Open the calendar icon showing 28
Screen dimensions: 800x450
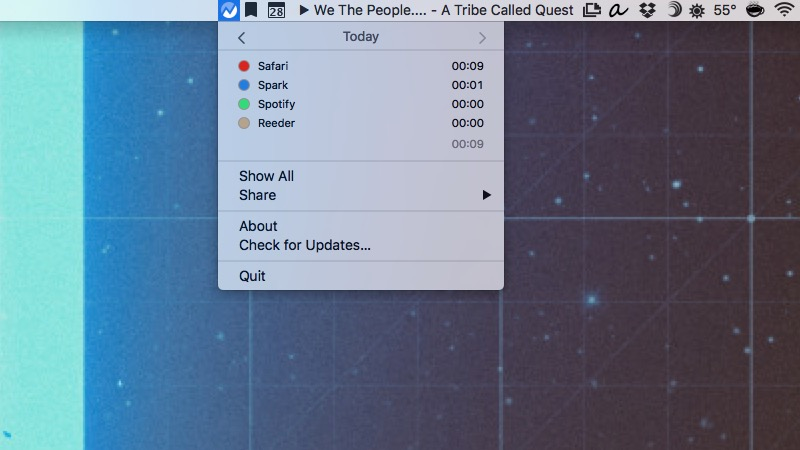pos(277,10)
